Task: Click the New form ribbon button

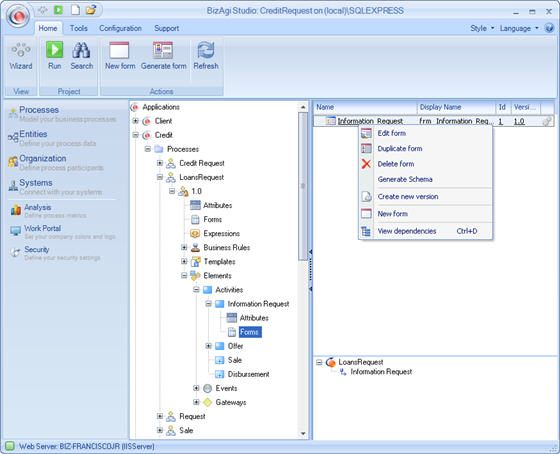Action: point(120,56)
